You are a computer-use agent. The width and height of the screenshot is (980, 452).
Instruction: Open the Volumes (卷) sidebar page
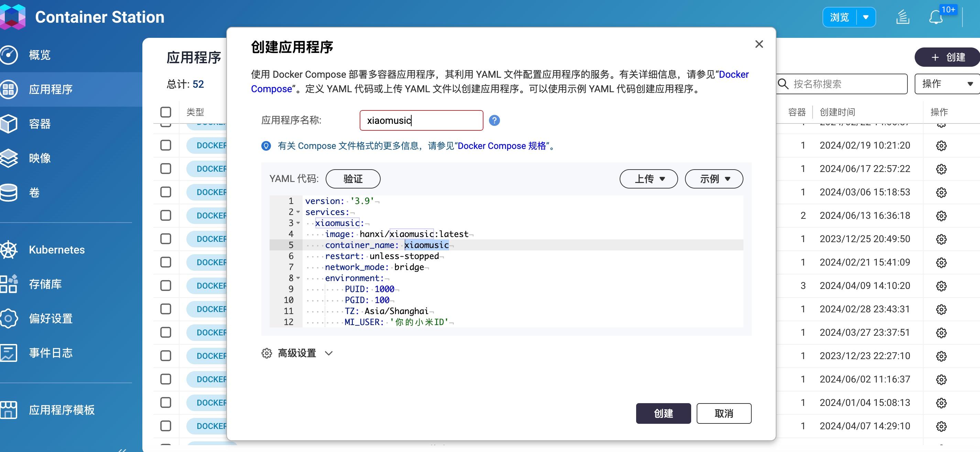point(34,193)
